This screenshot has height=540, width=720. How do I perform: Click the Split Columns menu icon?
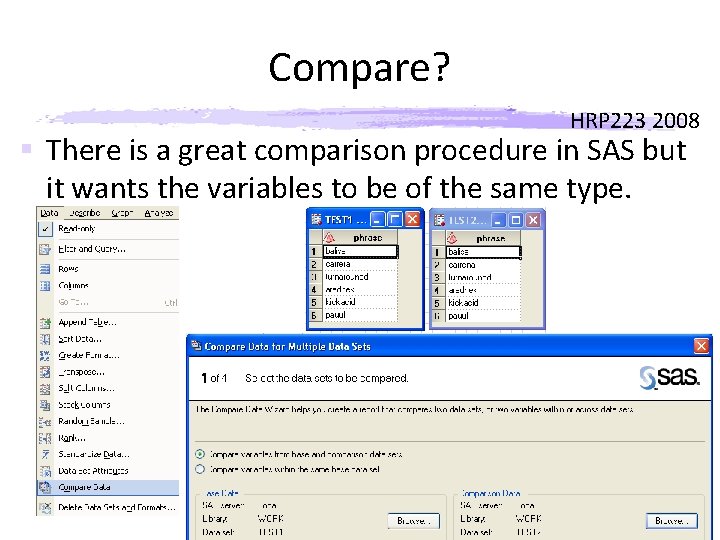[45, 388]
